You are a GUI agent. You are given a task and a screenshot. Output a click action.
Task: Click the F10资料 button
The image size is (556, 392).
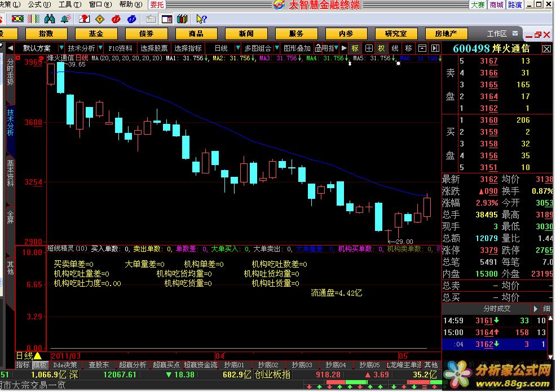(x=120, y=48)
